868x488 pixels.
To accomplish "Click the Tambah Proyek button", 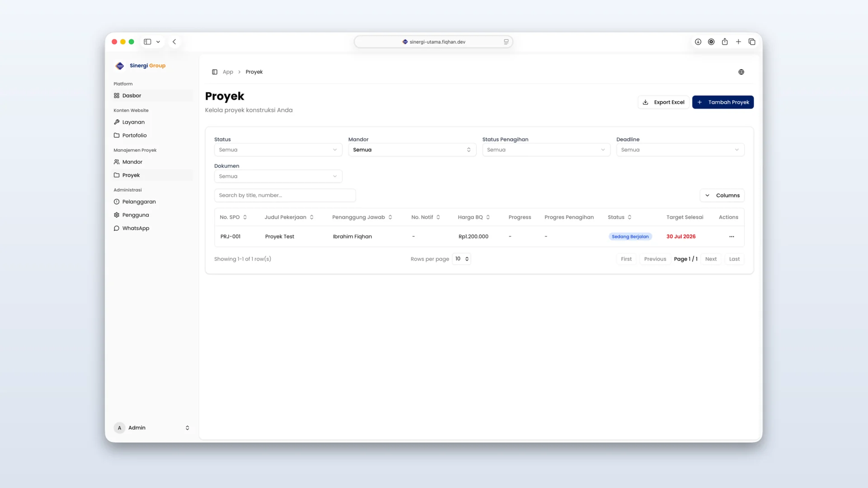I will coord(723,102).
